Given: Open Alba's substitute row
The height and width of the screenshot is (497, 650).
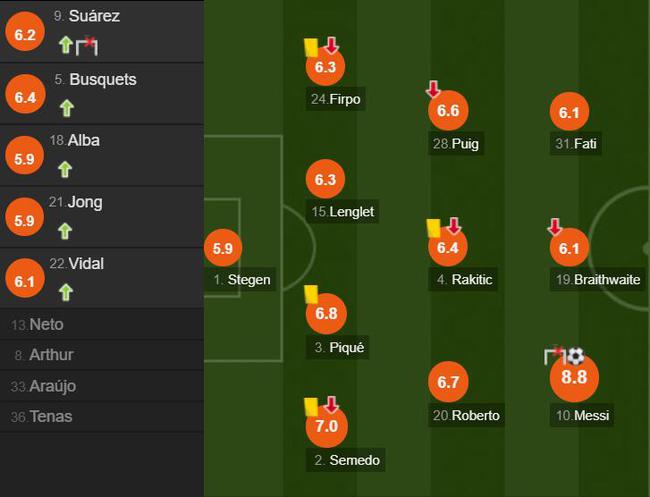Looking at the screenshot, I should point(102,155).
